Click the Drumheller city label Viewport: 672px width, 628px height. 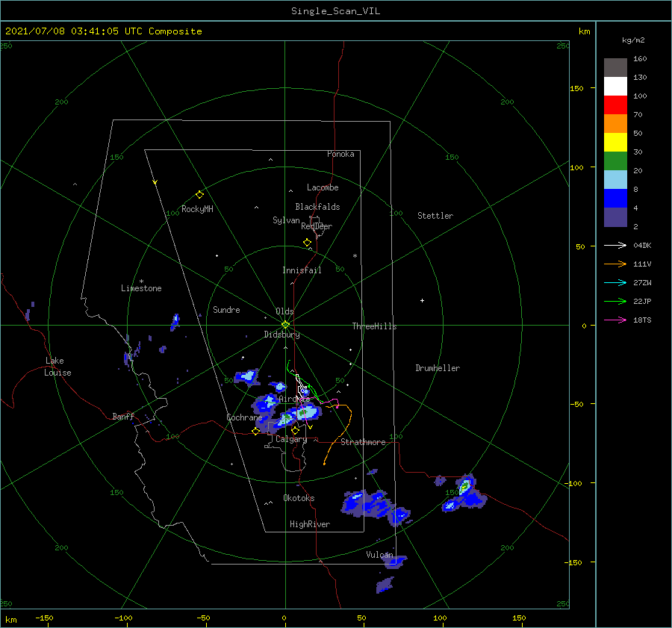pyautogui.click(x=438, y=368)
